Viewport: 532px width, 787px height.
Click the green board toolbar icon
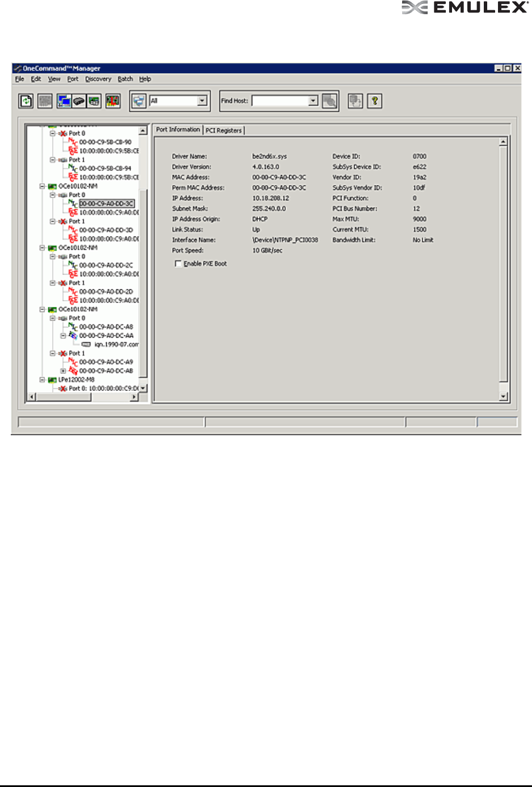point(94,101)
